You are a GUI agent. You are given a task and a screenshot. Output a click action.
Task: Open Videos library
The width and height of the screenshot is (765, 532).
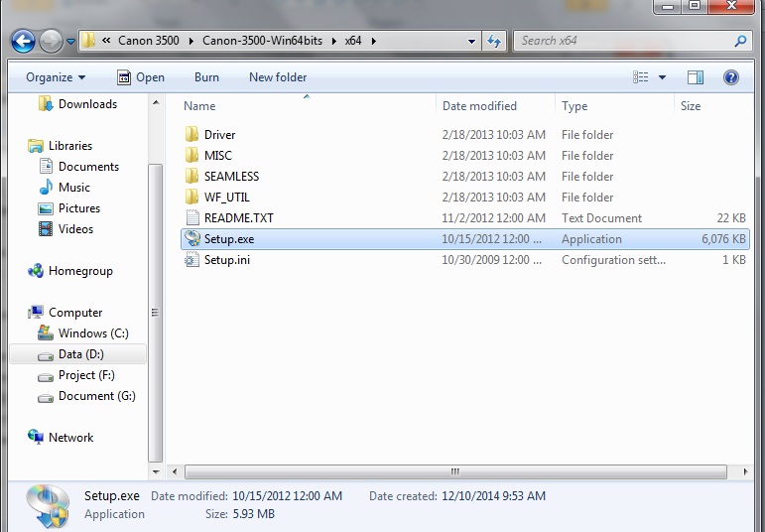pyautogui.click(x=75, y=229)
